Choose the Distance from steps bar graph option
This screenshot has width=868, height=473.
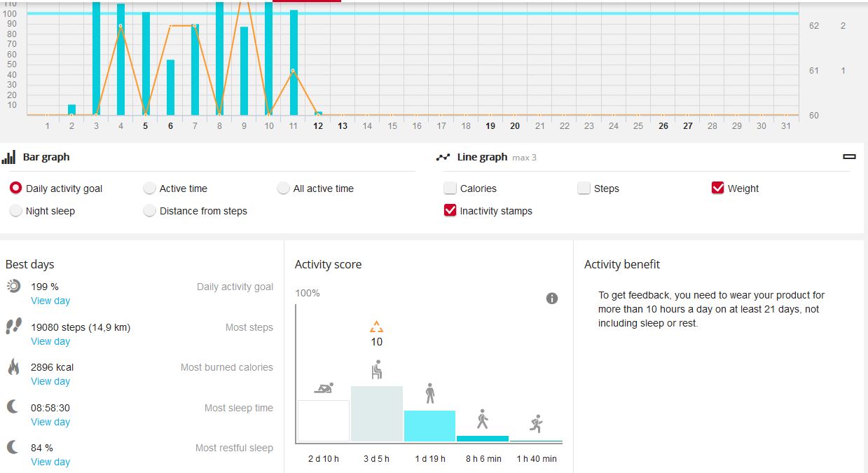tap(149, 211)
